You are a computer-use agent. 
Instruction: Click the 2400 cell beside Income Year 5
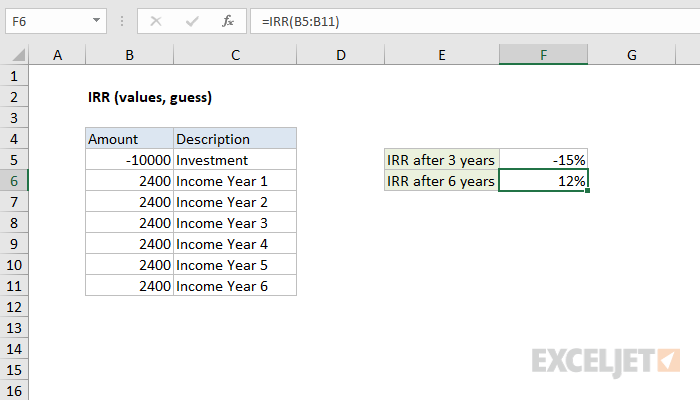coord(129,265)
